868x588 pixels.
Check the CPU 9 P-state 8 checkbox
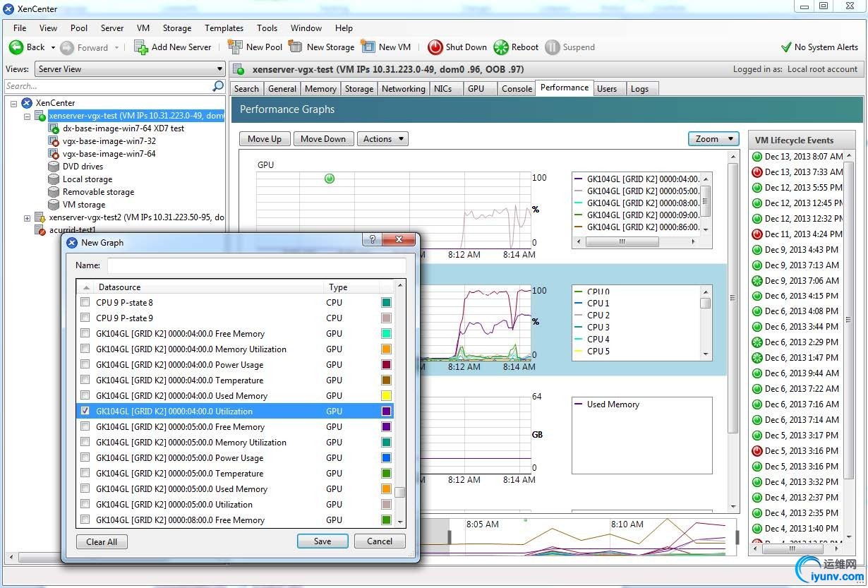click(x=85, y=302)
